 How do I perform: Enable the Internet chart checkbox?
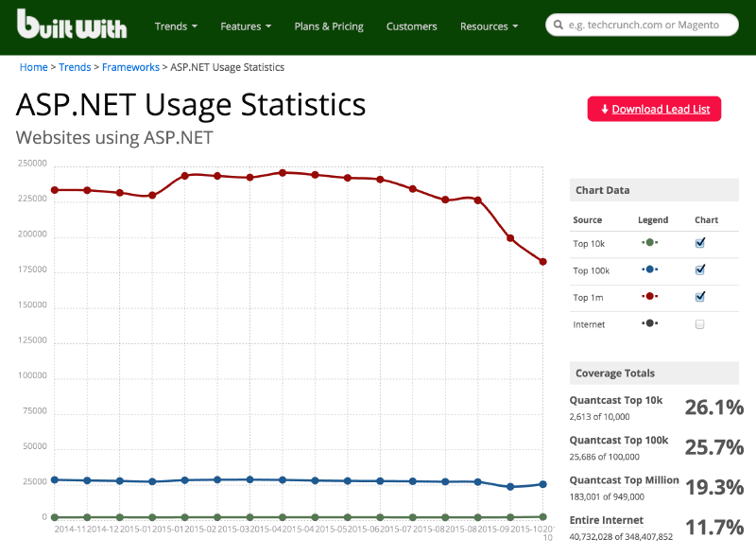pos(699,324)
